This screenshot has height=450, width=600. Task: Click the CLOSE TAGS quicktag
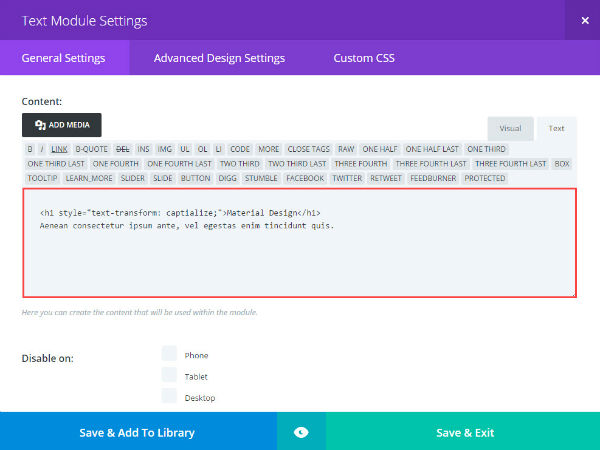(308, 149)
